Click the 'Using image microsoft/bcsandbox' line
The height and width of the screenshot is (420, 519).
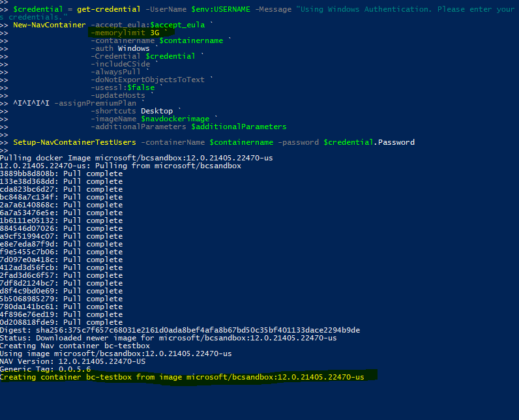point(116,354)
